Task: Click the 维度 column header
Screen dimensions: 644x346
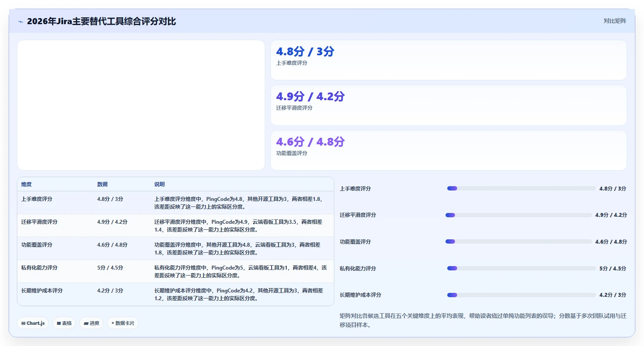Action: click(x=26, y=184)
